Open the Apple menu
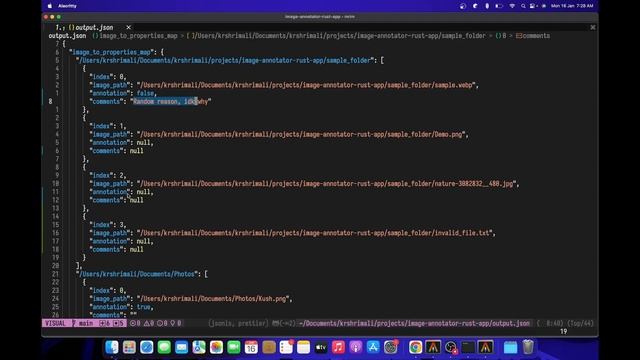 [x=50, y=6]
